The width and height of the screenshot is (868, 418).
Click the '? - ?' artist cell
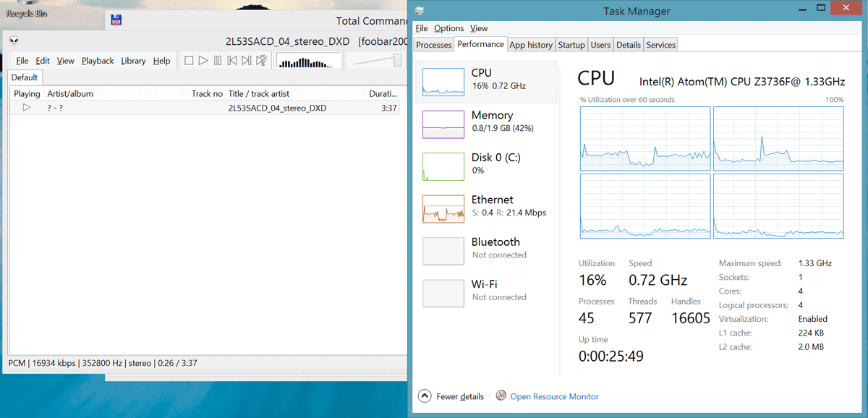click(x=55, y=108)
